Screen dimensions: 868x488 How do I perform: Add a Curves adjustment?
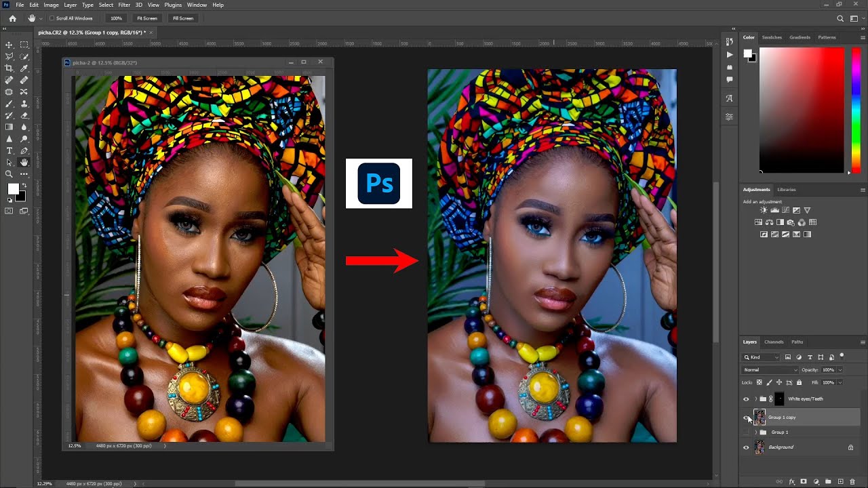785,210
